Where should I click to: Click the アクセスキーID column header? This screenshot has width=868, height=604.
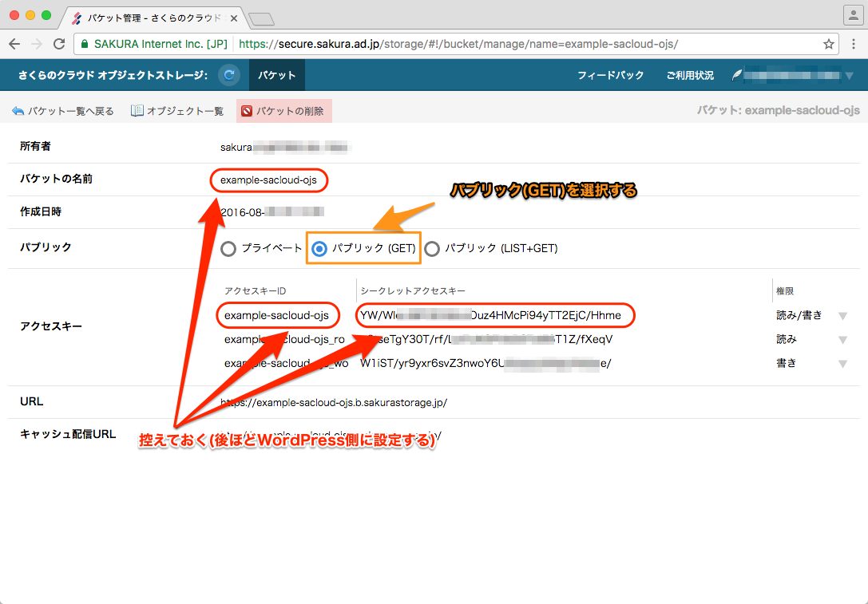pyautogui.click(x=256, y=291)
